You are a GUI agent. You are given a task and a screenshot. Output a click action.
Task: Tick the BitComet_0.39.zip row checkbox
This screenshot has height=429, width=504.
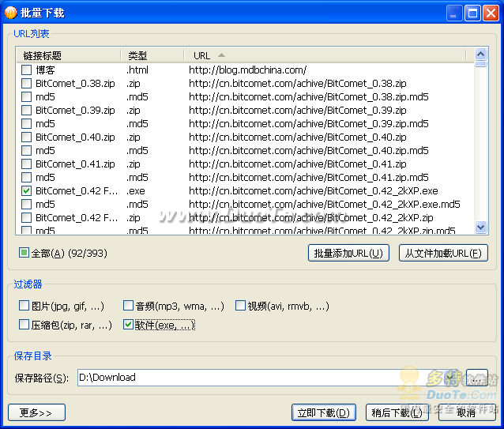pos(26,111)
